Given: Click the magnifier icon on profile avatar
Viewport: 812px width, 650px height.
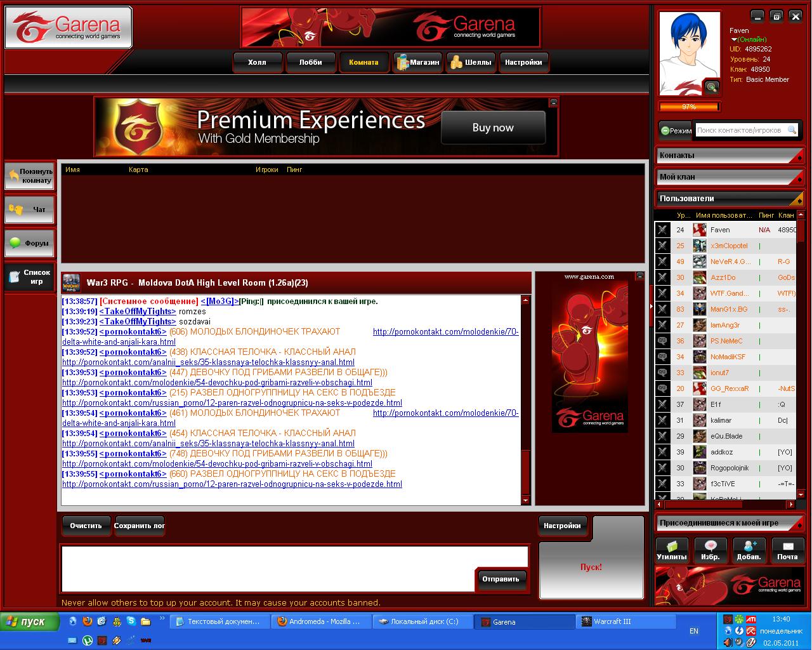Looking at the screenshot, I should point(712,87).
